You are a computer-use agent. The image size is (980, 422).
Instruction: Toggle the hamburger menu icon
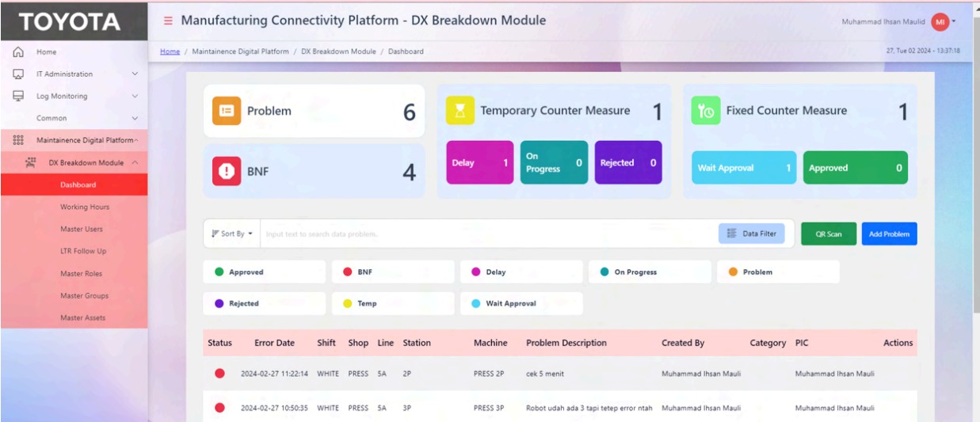[168, 21]
